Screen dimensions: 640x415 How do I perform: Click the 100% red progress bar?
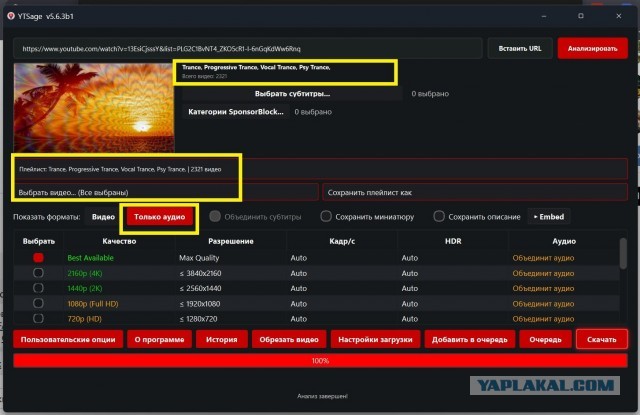(320, 361)
